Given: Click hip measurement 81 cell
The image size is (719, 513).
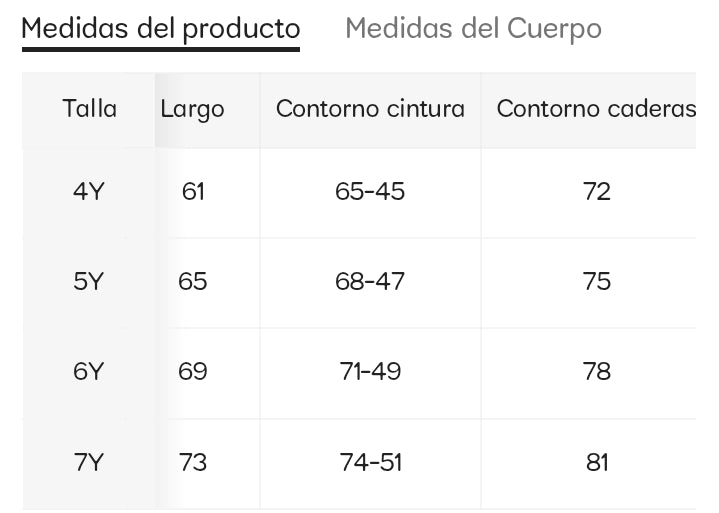Looking at the screenshot, I should 596,462.
